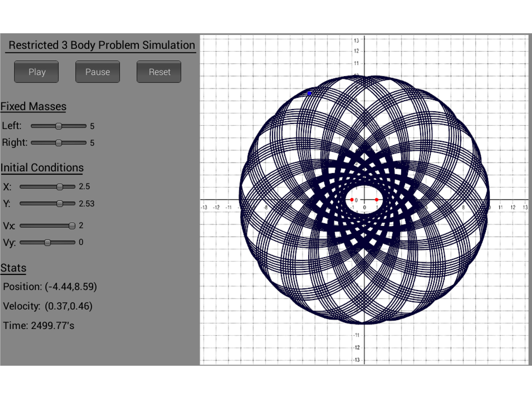
Task: Click the Time elapsed readout
Action: (39, 326)
